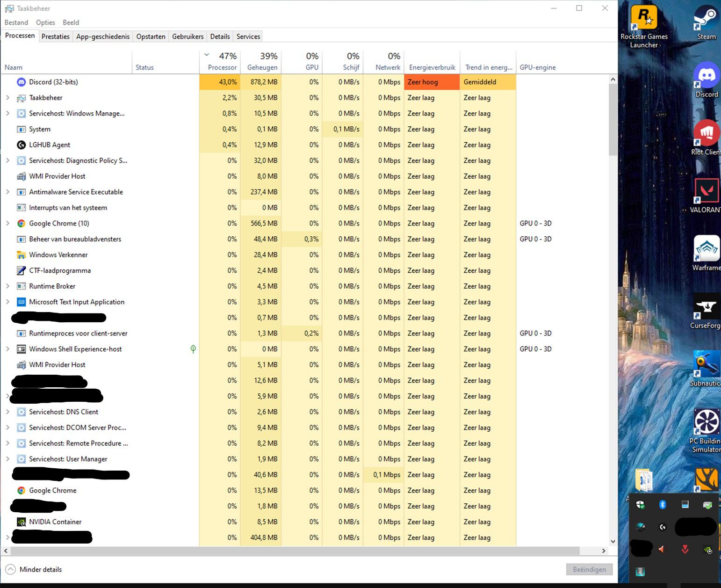Sort by the Processor column header
The image size is (721, 588).
pyautogui.click(x=220, y=62)
